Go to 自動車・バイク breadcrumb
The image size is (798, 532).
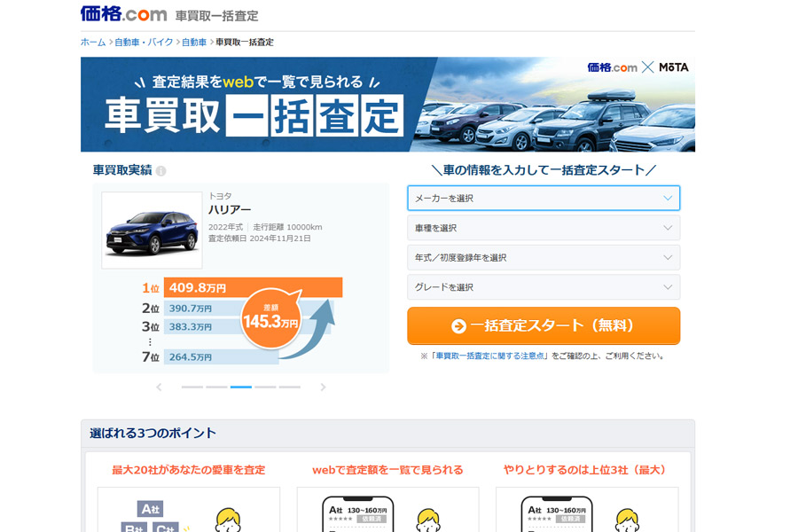pyautogui.click(x=144, y=43)
